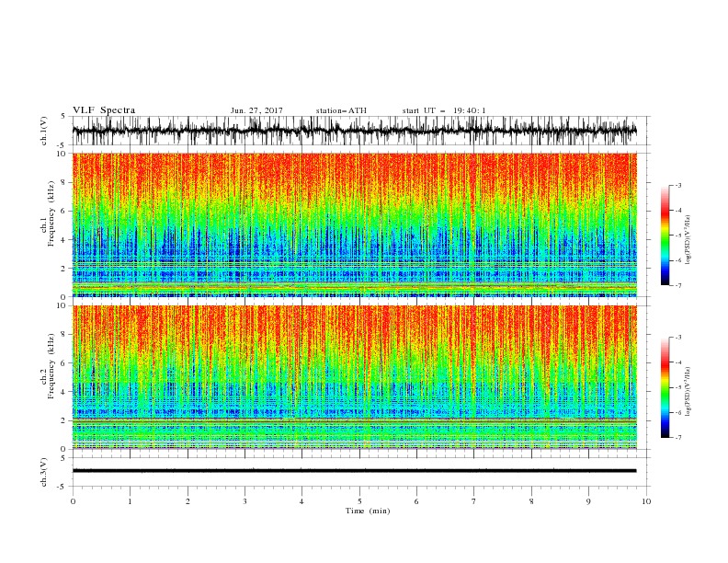The image size is (728, 563).
Task: Click the ch.1 PSD color scale bar
Action: coord(665,236)
